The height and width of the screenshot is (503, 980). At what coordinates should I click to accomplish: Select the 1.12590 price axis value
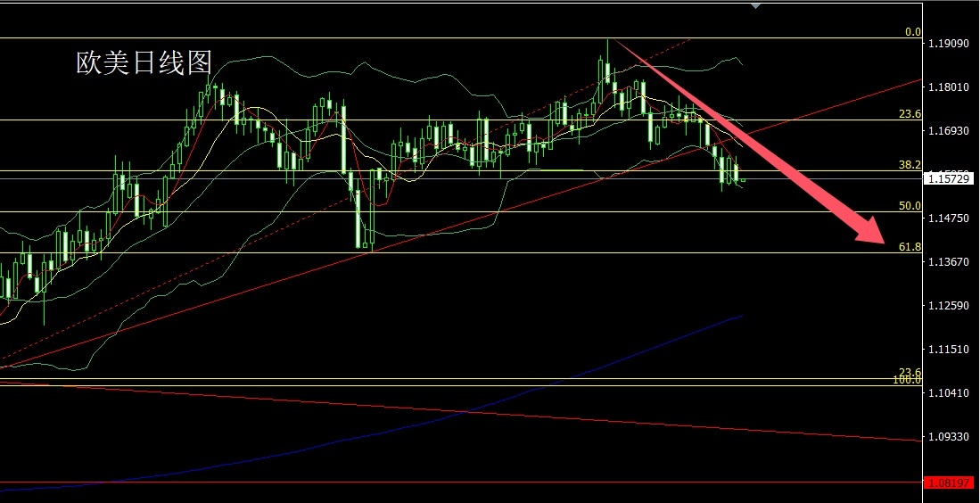tap(949, 306)
